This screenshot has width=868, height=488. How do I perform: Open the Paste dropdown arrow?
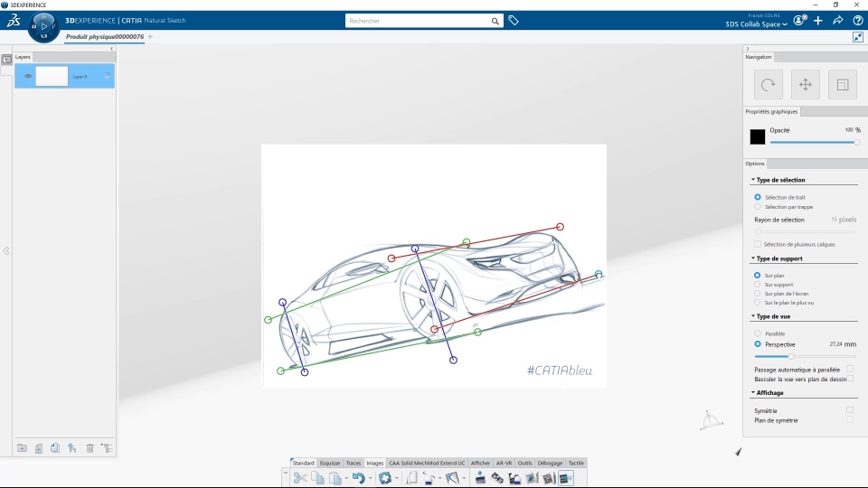(346, 478)
